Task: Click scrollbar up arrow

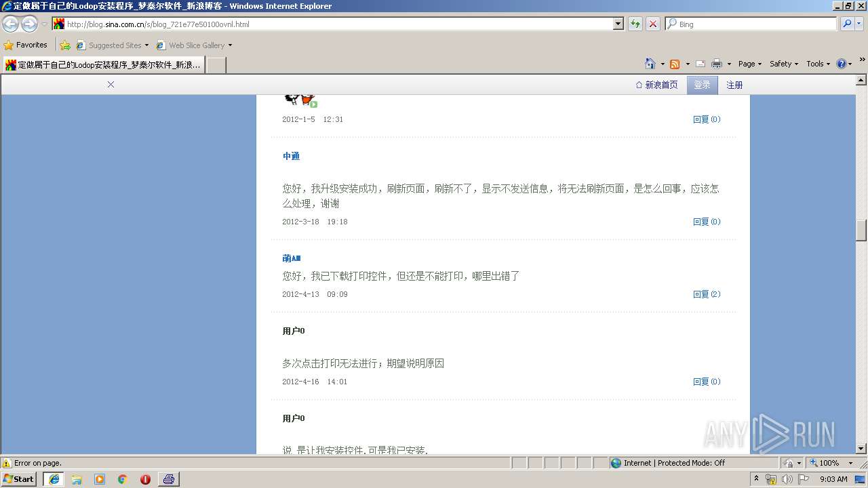Action: pyautogui.click(x=861, y=80)
